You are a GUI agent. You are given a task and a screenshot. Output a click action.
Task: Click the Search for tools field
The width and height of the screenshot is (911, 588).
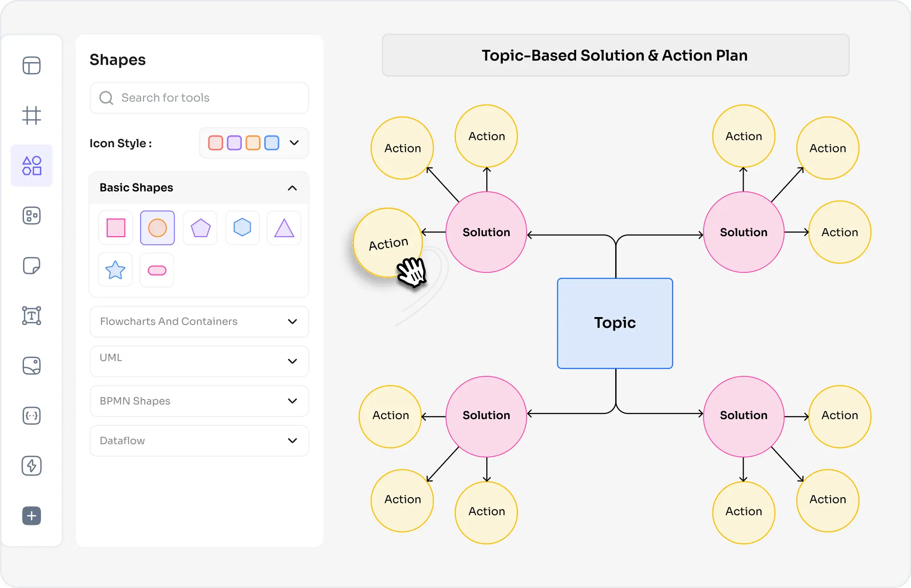pyautogui.click(x=199, y=98)
